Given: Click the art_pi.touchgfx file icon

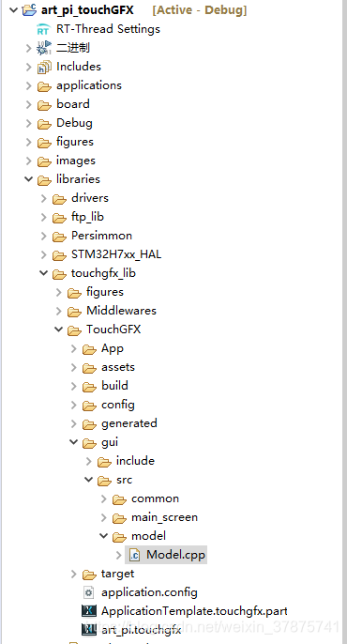Looking at the screenshot, I should (x=89, y=629).
